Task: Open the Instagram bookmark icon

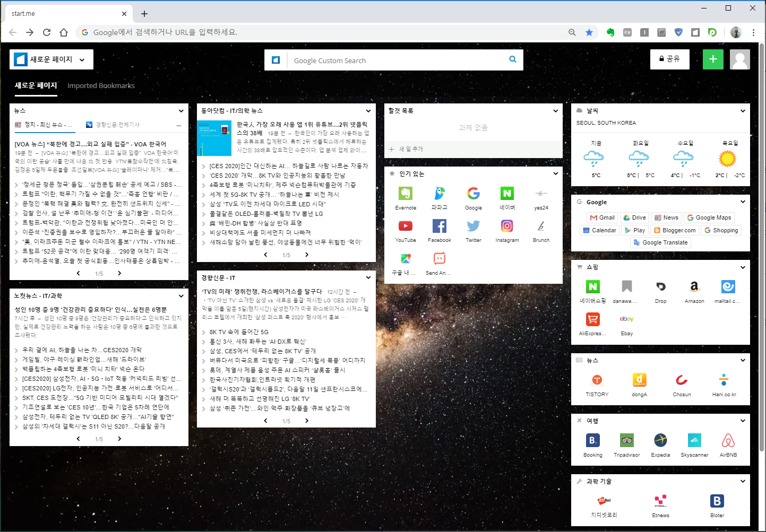Action: (x=507, y=226)
